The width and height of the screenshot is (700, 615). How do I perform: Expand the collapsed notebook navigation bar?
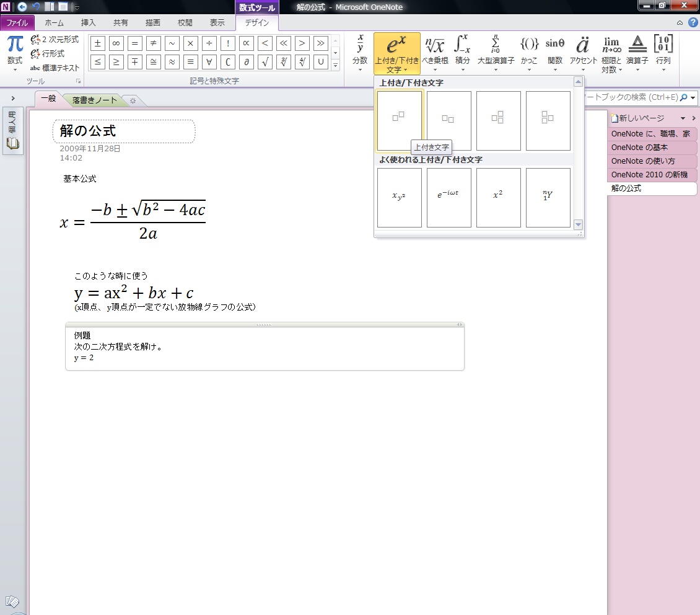(x=13, y=98)
